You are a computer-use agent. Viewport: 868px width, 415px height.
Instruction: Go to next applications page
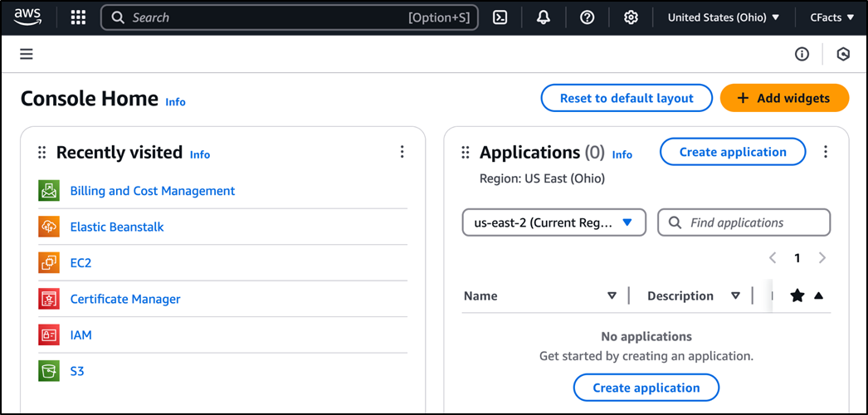822,258
